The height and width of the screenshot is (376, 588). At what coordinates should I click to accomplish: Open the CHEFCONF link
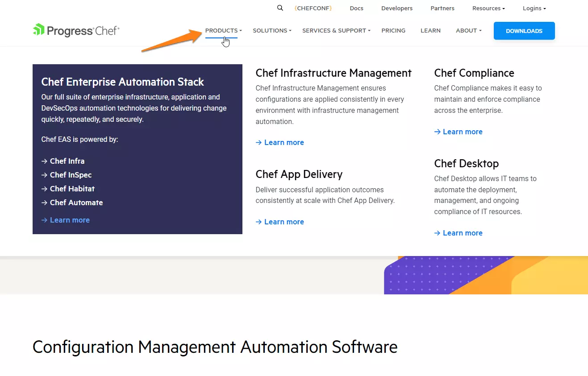313,8
